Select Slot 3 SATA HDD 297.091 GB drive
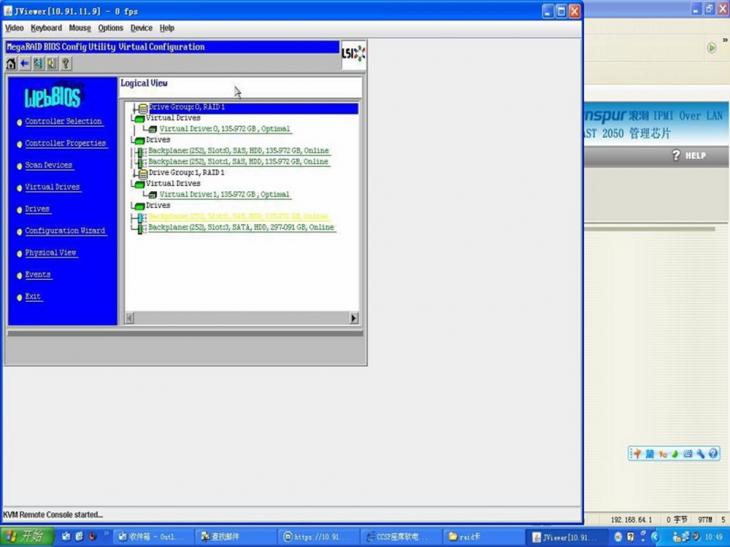Screen dimensions: 730x547 [241, 228]
